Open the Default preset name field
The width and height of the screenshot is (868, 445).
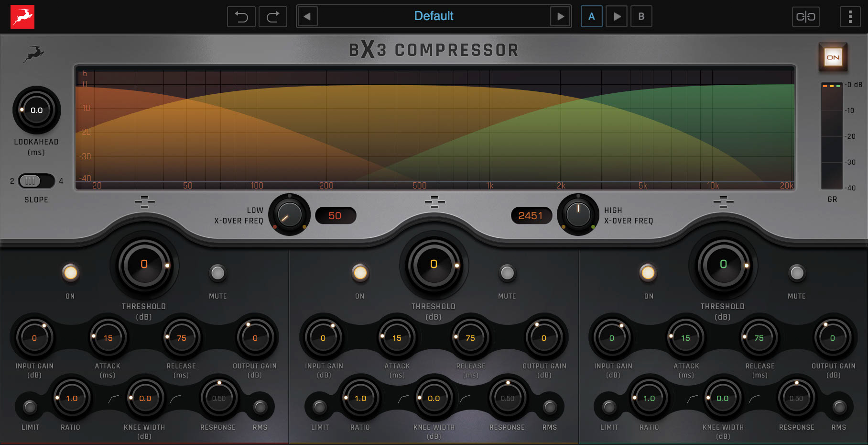(x=434, y=16)
